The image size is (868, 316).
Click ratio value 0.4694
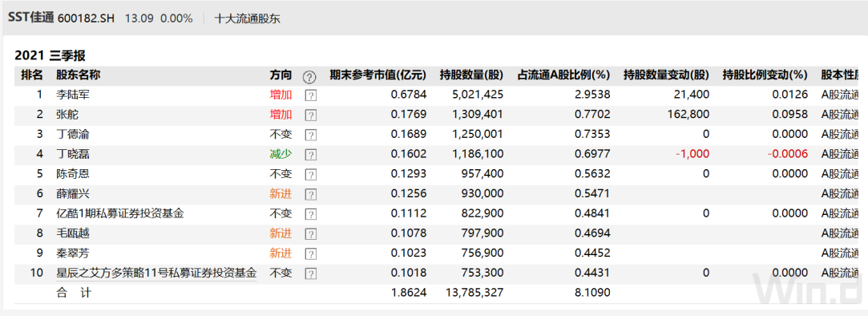pyautogui.click(x=592, y=233)
